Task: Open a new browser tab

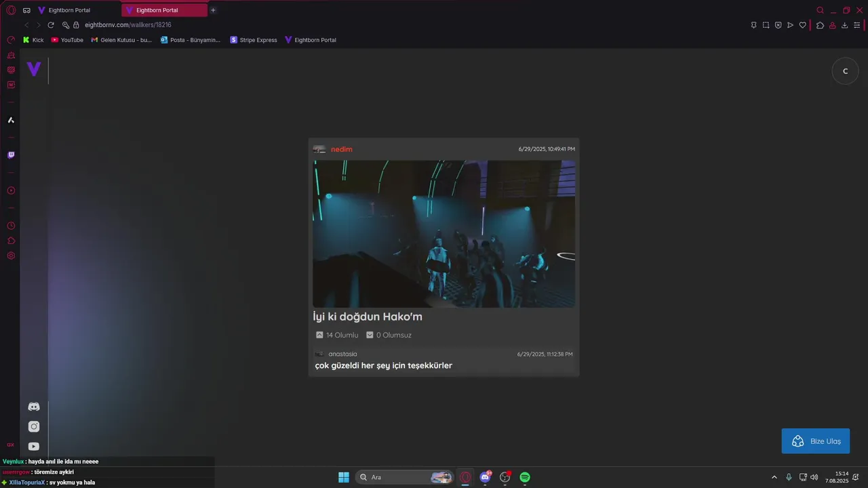Action: 213,10
